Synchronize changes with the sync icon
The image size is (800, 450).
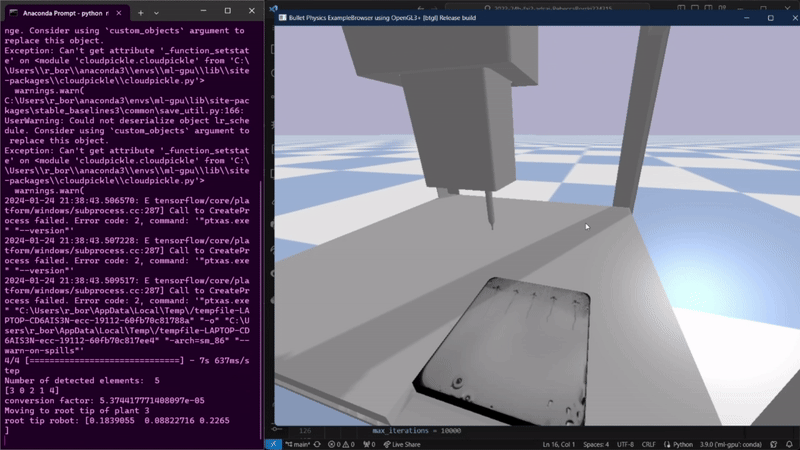(x=317, y=444)
